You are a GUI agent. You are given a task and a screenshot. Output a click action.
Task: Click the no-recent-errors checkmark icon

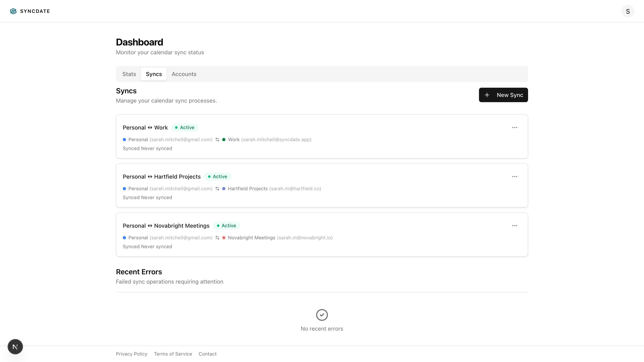click(x=322, y=315)
